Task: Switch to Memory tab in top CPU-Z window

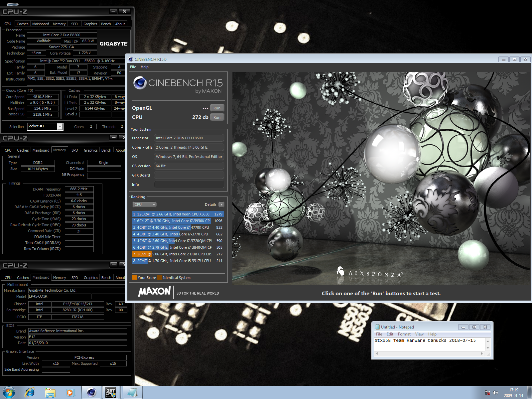Action: coord(59,24)
